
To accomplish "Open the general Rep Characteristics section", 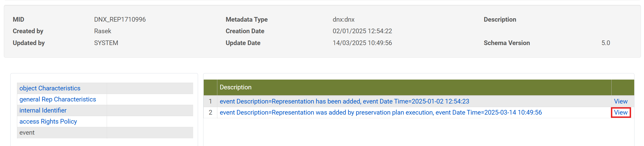I will point(58,99).
